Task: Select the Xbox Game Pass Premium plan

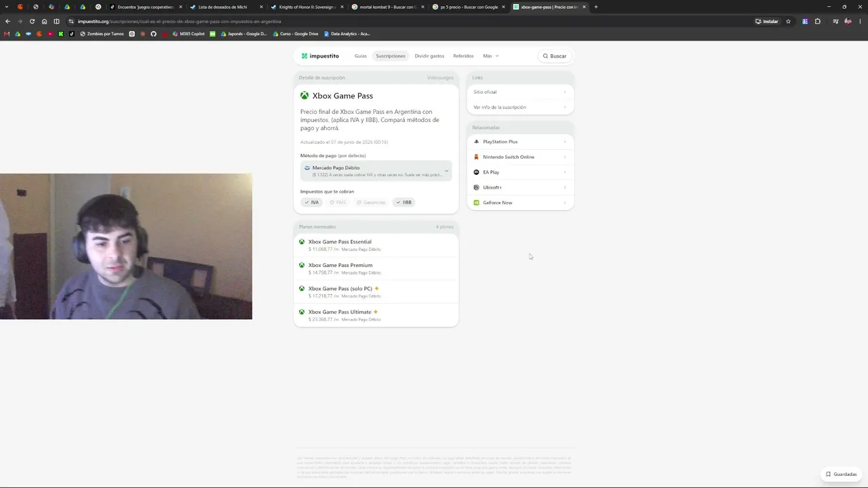Action: pos(376,268)
